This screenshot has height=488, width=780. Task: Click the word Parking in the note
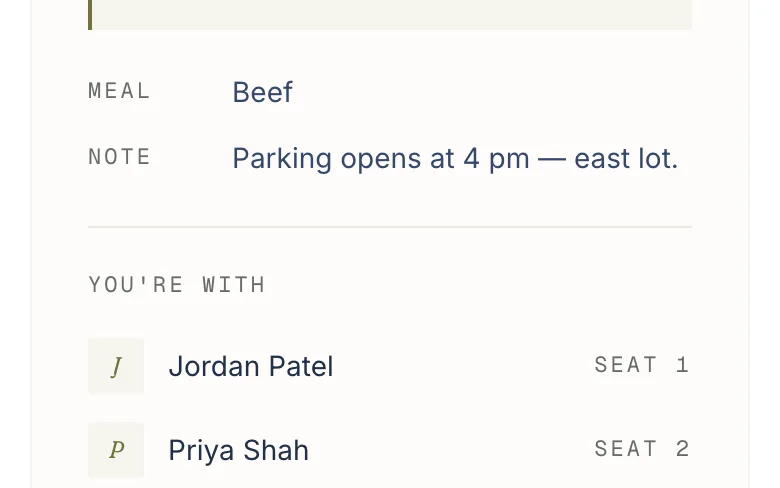click(x=282, y=159)
